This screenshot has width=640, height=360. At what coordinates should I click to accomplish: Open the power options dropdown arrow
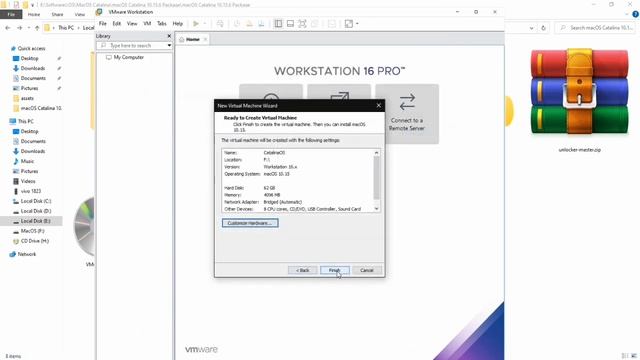(205, 24)
